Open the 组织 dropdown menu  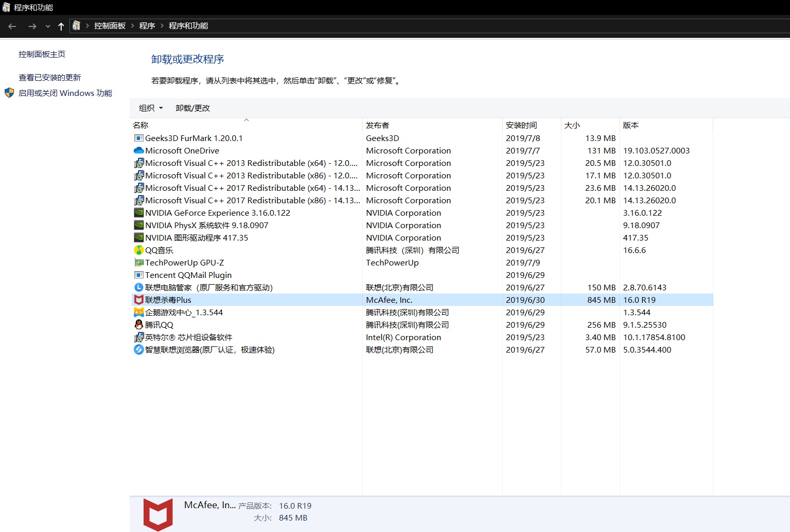(151, 108)
